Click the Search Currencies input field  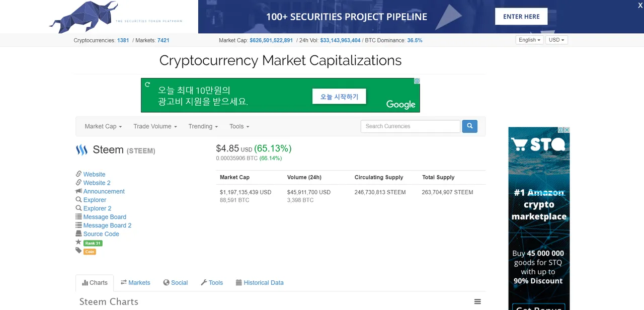point(411,126)
